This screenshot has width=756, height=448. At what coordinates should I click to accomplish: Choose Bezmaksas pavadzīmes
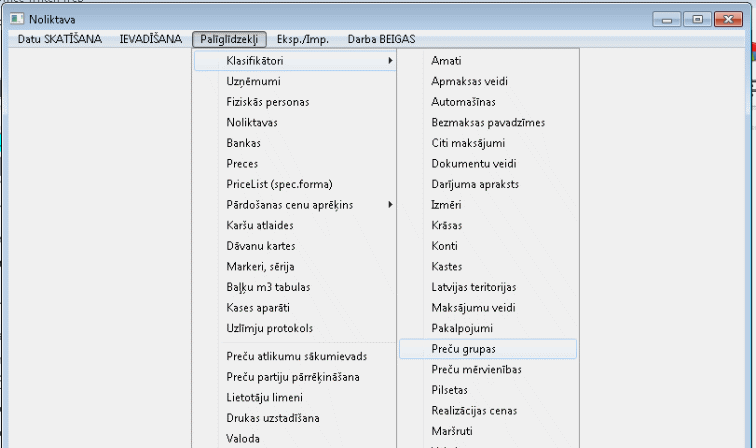click(x=488, y=122)
